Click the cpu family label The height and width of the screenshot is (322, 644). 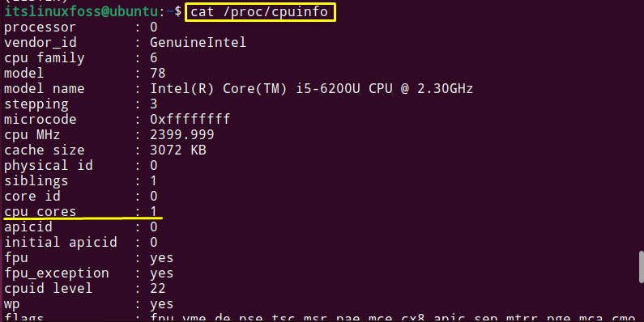[44, 57]
